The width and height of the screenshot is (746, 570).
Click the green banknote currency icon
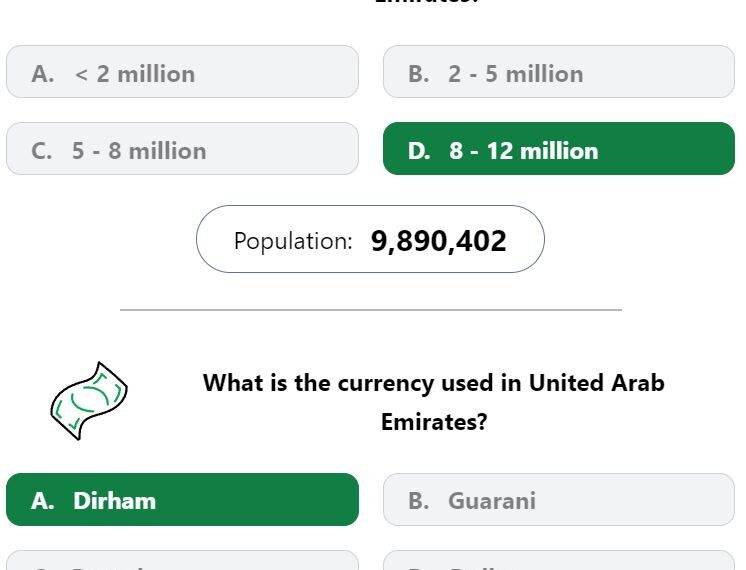[88, 401]
